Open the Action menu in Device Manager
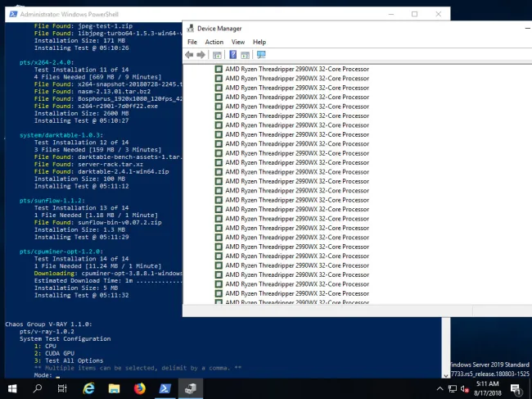This screenshot has height=399, width=532. [x=214, y=42]
